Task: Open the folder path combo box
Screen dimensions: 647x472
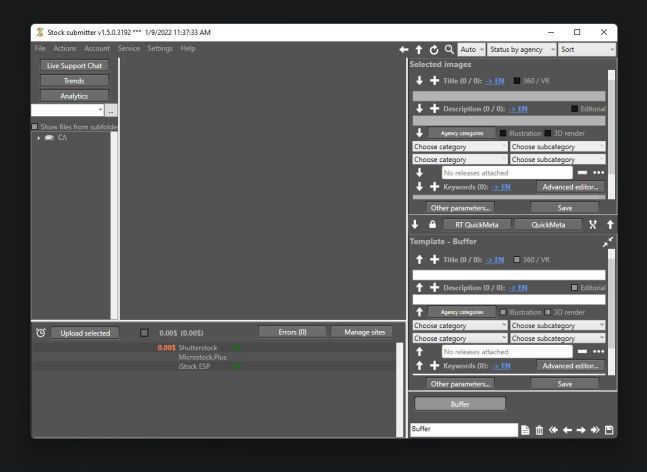Action: (x=68, y=110)
